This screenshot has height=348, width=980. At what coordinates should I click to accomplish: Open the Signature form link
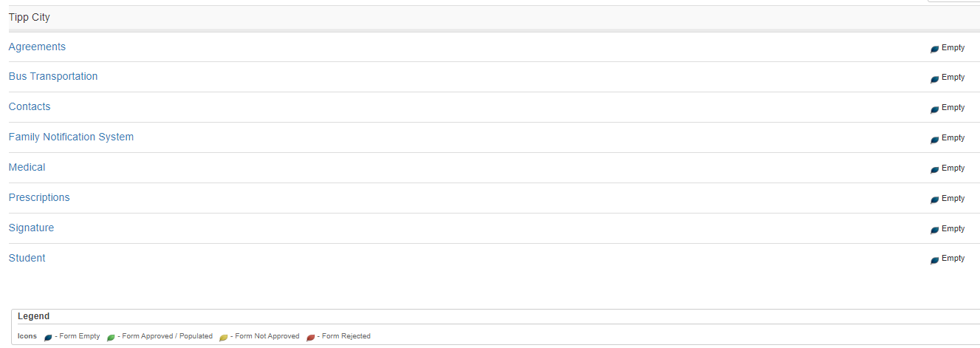coord(31,228)
